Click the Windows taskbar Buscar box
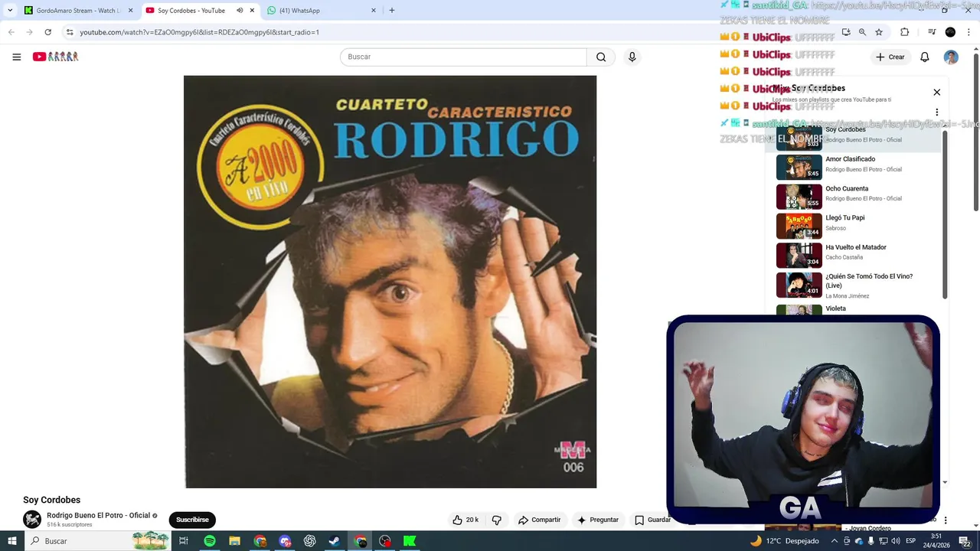 click(x=98, y=541)
